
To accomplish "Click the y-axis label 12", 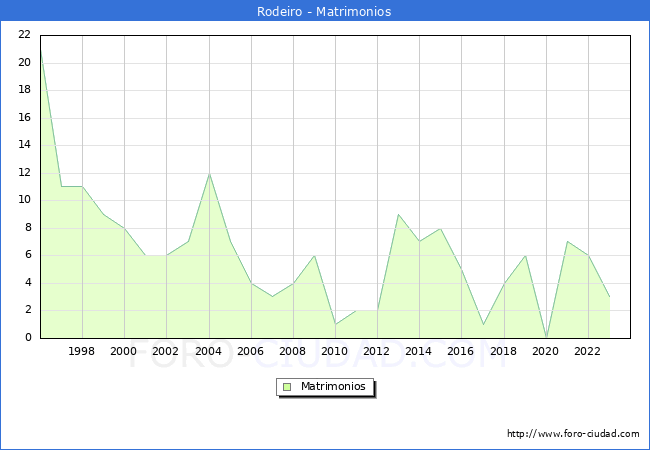I will tap(25, 173).
